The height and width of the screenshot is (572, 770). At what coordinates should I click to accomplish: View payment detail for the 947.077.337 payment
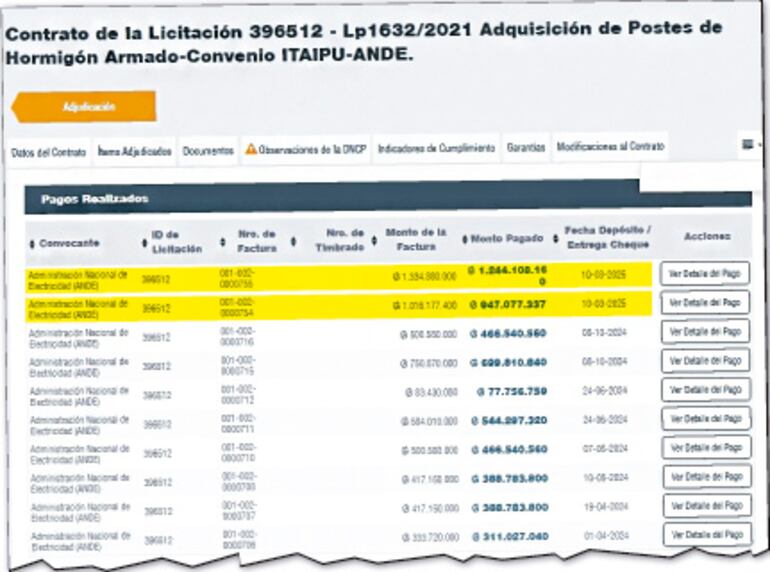705,302
